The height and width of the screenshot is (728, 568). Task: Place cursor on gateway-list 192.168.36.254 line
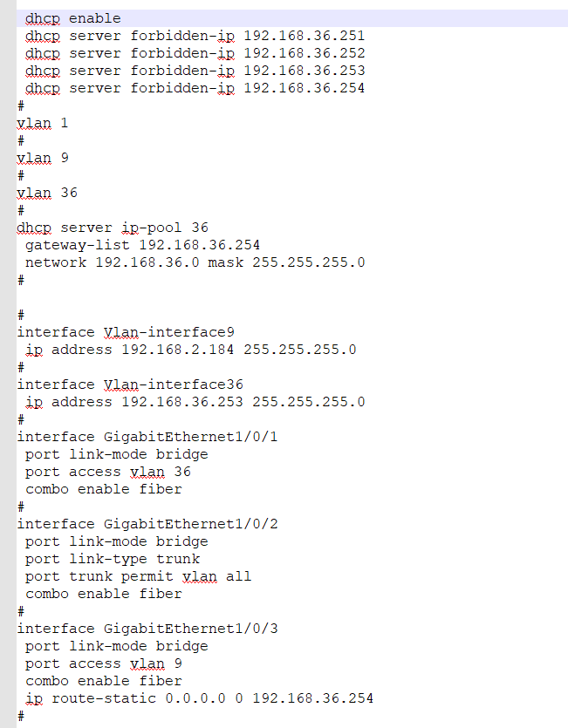(142, 245)
